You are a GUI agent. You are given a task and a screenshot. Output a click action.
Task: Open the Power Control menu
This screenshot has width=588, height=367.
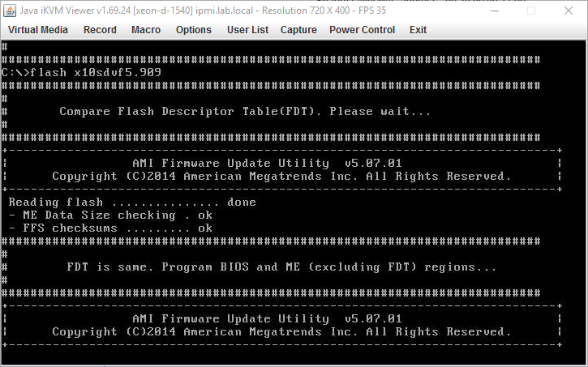[362, 30]
